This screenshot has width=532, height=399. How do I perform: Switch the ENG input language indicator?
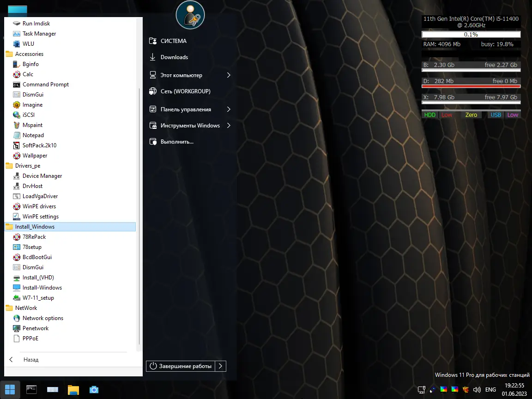pyautogui.click(x=490, y=390)
